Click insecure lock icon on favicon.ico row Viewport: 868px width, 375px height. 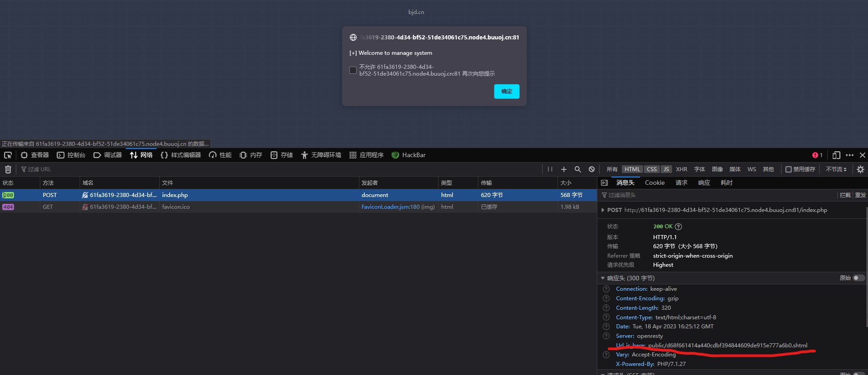[x=85, y=207]
